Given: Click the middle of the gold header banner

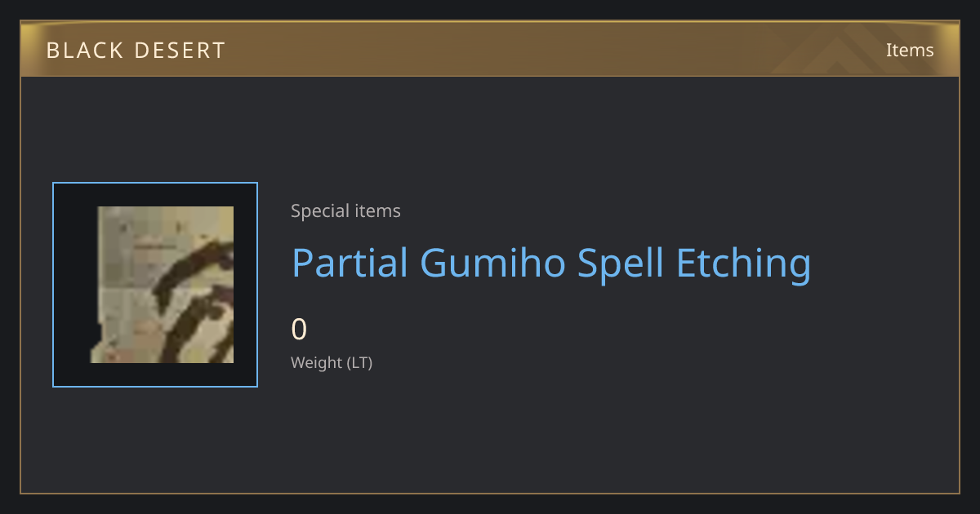Looking at the screenshot, I should pyautogui.click(x=490, y=50).
